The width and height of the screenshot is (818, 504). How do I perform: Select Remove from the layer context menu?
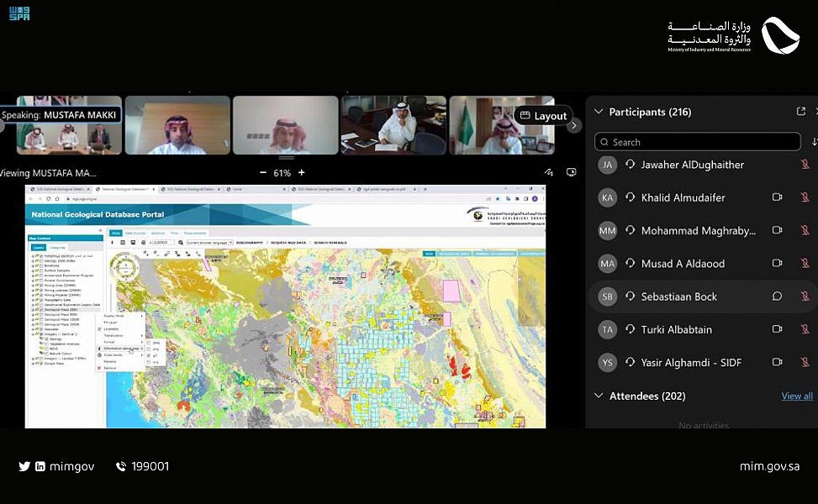click(110, 368)
